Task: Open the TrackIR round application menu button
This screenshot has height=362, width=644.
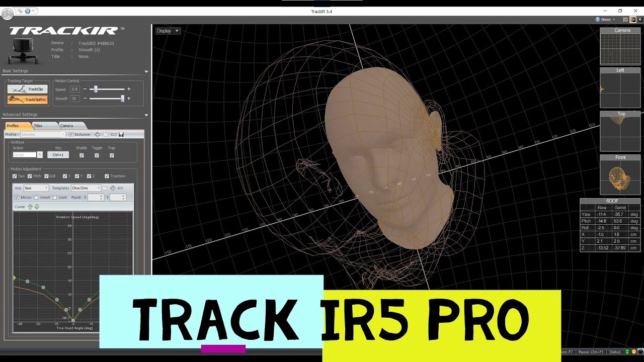Action: click(7, 13)
